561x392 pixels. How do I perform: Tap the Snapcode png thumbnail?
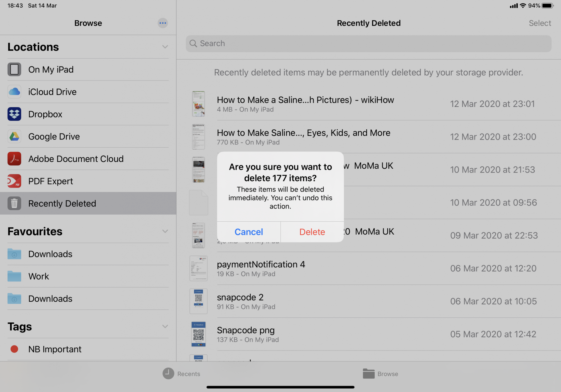point(199,334)
